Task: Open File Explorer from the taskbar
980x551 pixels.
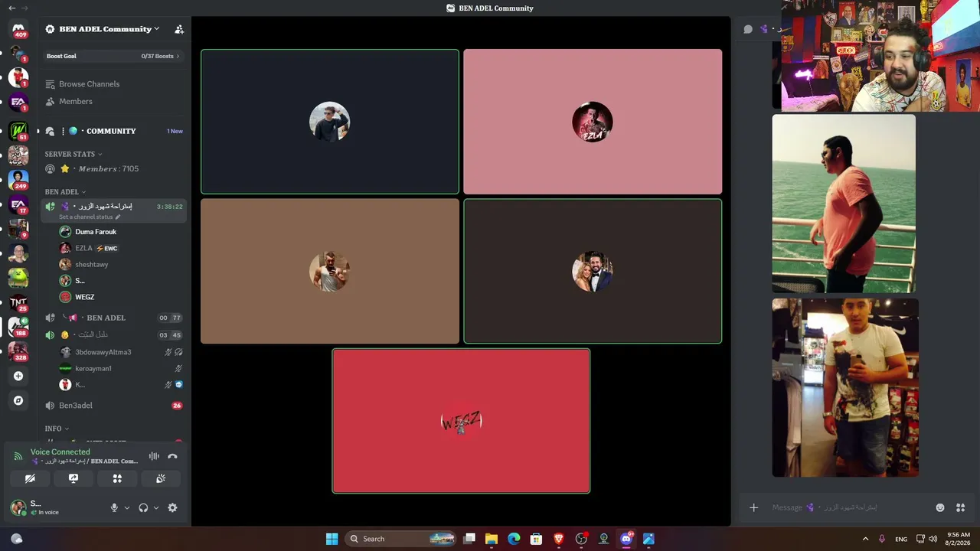Action: 492,539
